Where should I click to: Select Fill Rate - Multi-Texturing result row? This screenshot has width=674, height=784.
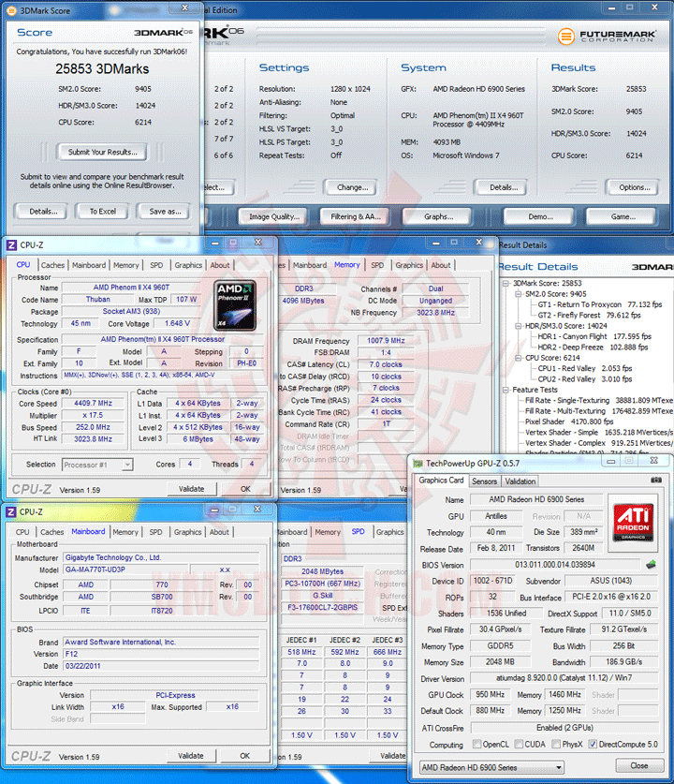598,411
